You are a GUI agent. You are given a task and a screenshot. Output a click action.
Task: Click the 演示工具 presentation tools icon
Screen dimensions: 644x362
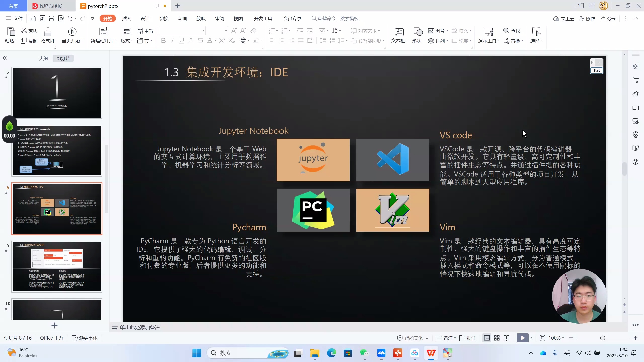coord(488,35)
